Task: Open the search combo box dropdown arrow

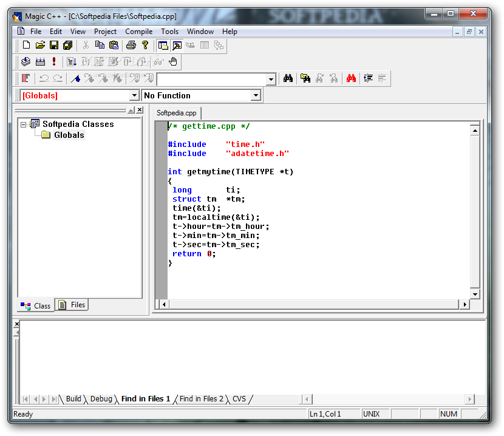Action: 271,79
